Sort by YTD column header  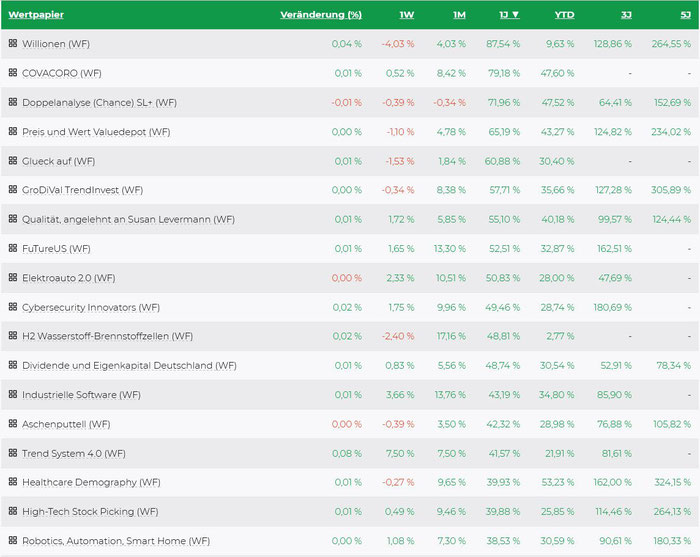(564, 15)
